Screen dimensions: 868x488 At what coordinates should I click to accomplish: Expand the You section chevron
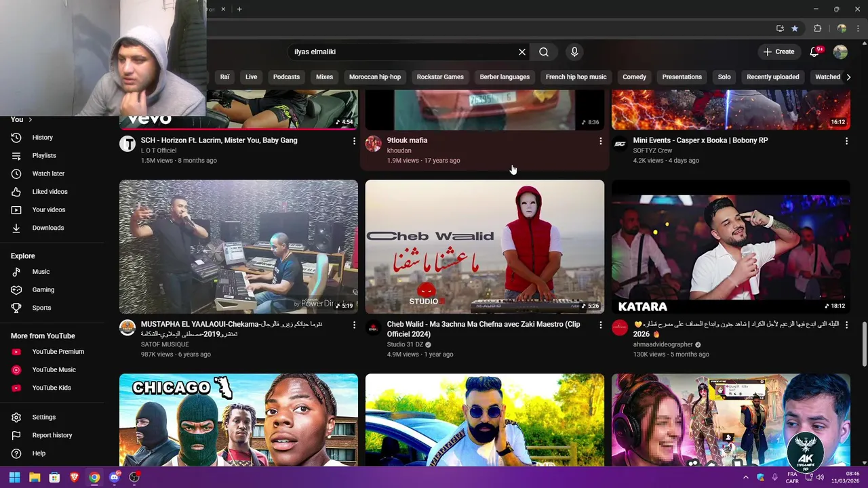pyautogui.click(x=30, y=119)
